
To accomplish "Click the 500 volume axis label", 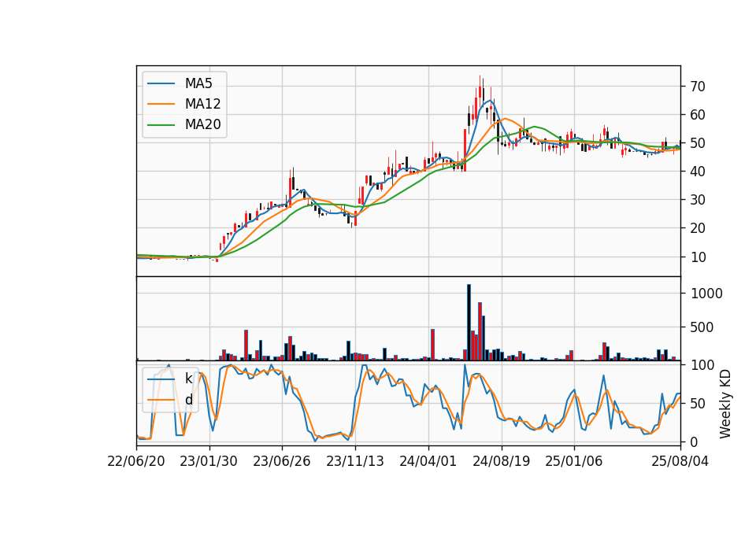I will [702, 327].
